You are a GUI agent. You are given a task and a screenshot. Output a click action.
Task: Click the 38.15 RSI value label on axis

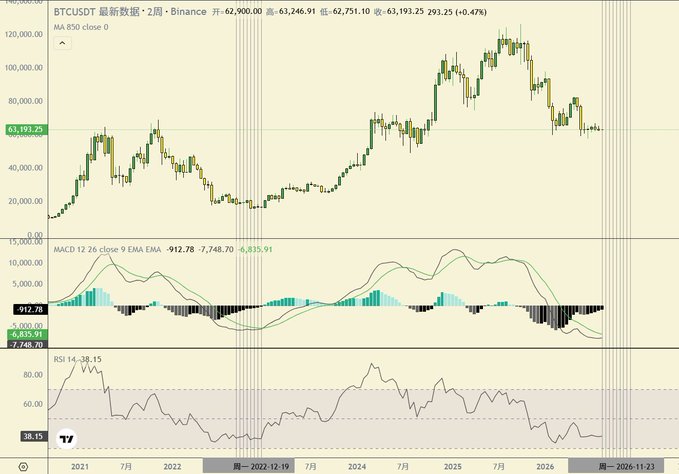[33, 436]
